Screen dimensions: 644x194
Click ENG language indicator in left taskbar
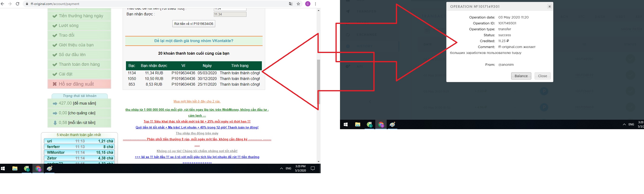click(289, 168)
